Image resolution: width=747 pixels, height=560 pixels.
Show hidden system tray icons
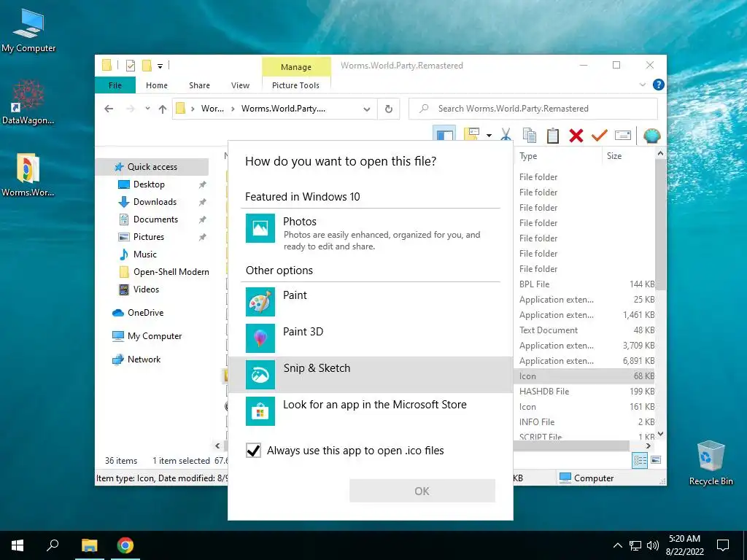click(x=617, y=545)
